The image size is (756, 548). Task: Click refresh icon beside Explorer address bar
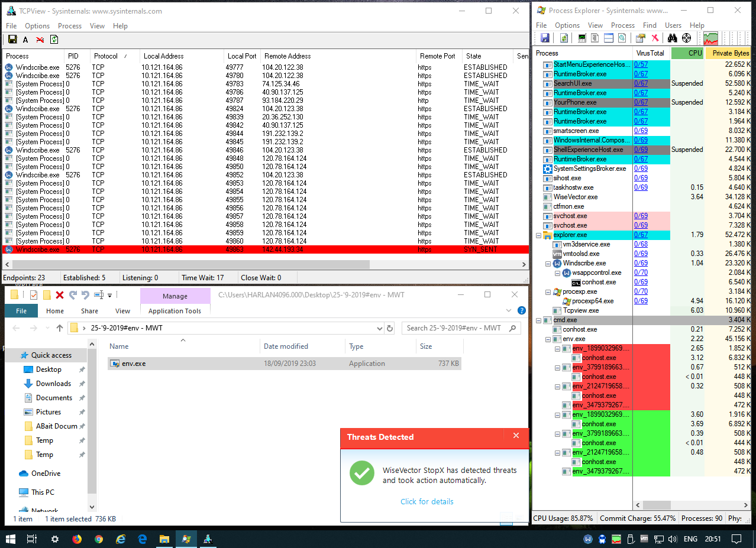click(389, 328)
